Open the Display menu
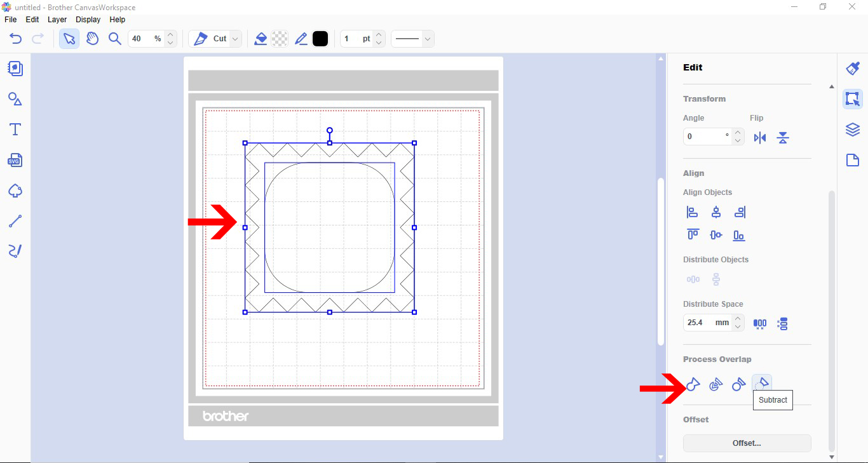This screenshot has width=868, height=463. tap(88, 20)
